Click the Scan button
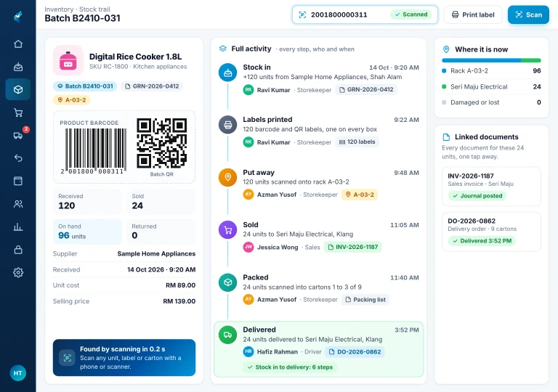Viewport: 558px width, 392px height. pyautogui.click(x=528, y=15)
